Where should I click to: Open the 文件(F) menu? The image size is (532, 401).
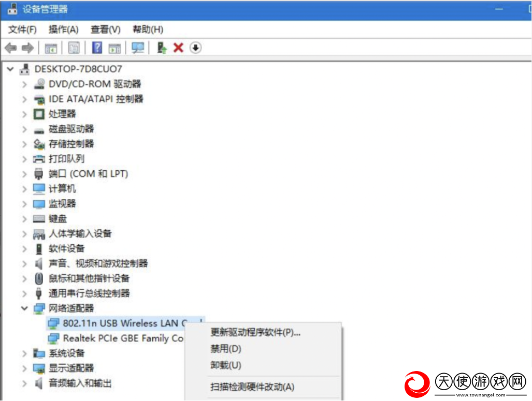coord(22,29)
